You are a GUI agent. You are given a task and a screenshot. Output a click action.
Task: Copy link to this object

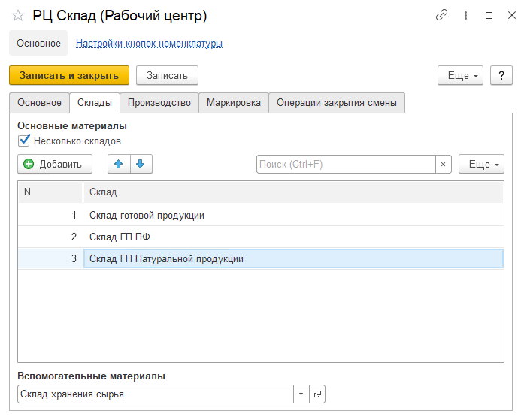(441, 15)
